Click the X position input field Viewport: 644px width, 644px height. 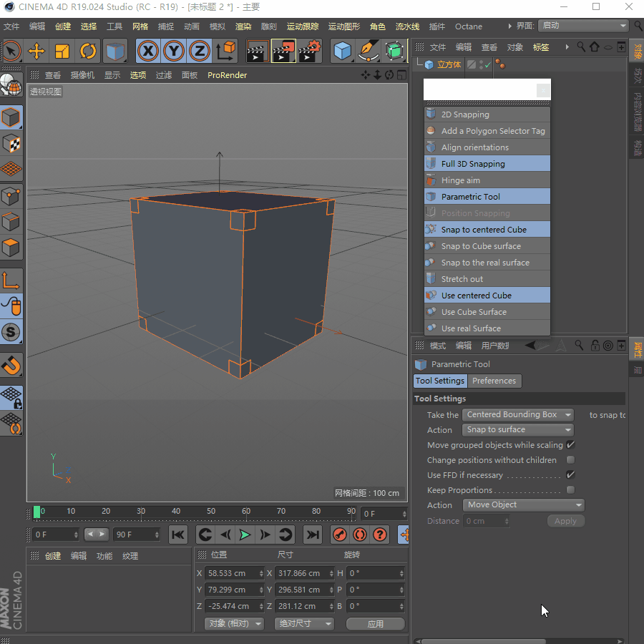point(233,573)
